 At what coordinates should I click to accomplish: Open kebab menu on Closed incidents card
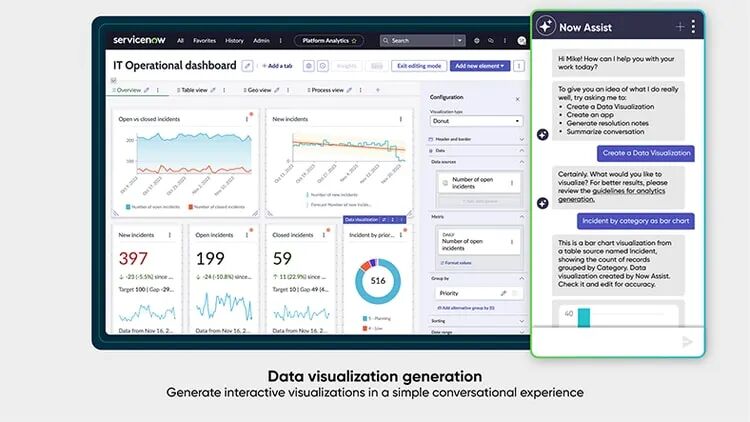[x=324, y=235]
